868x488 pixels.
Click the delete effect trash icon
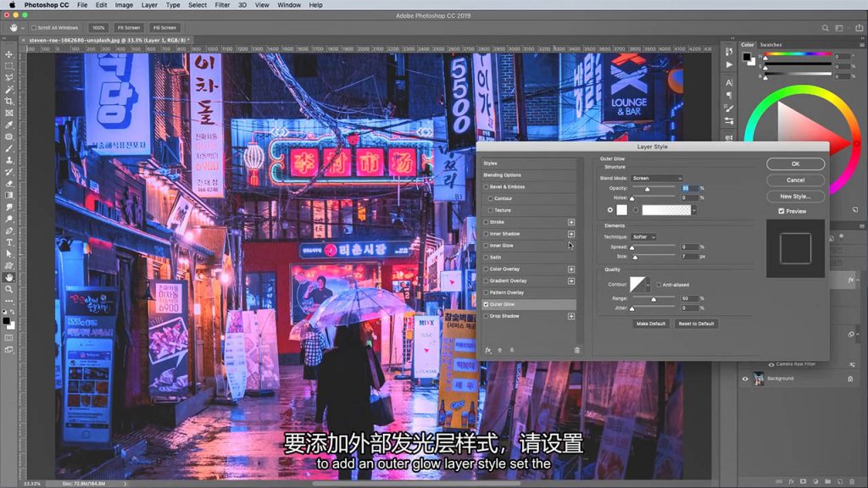click(577, 350)
